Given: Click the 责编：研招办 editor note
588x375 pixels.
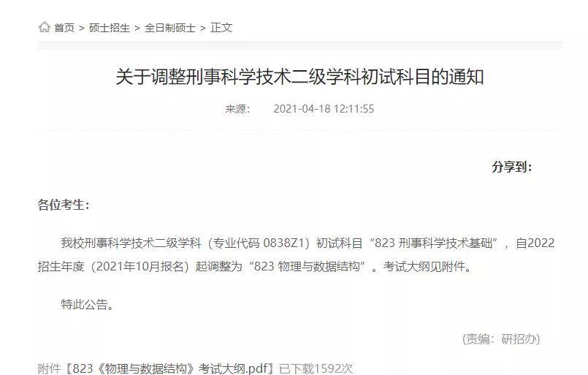Looking at the screenshot, I should (501, 339).
